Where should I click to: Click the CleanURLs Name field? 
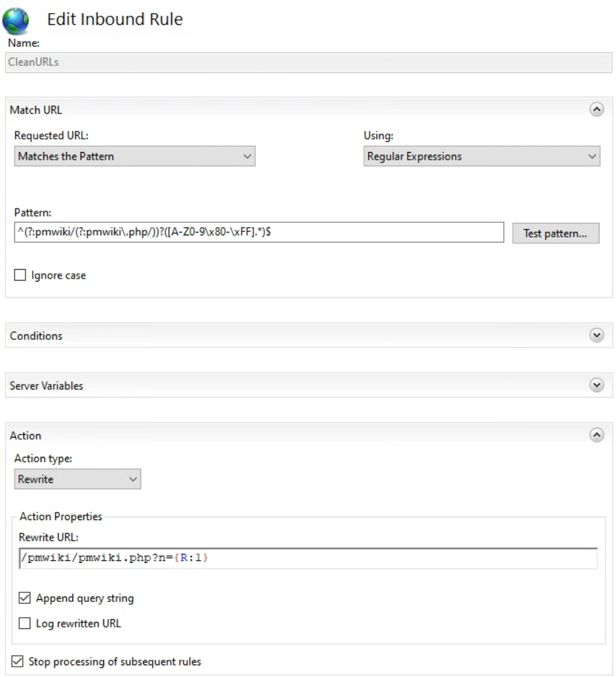tap(308, 63)
